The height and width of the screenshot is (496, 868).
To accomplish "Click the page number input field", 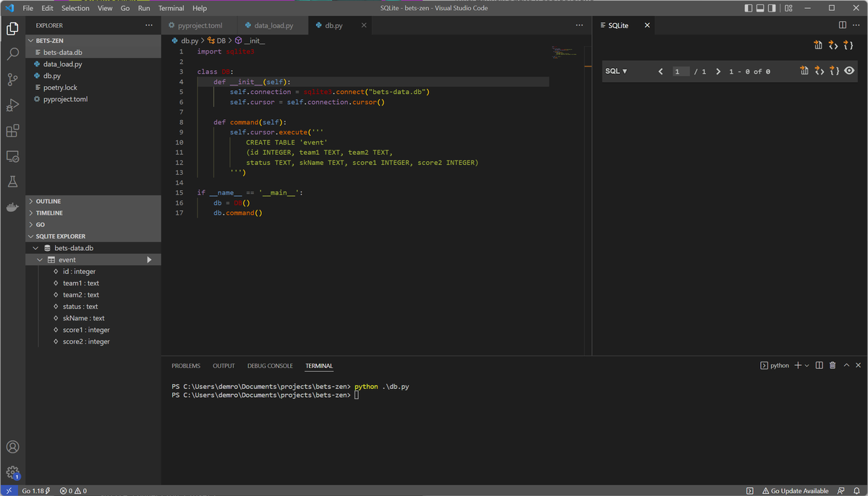I will [681, 72].
